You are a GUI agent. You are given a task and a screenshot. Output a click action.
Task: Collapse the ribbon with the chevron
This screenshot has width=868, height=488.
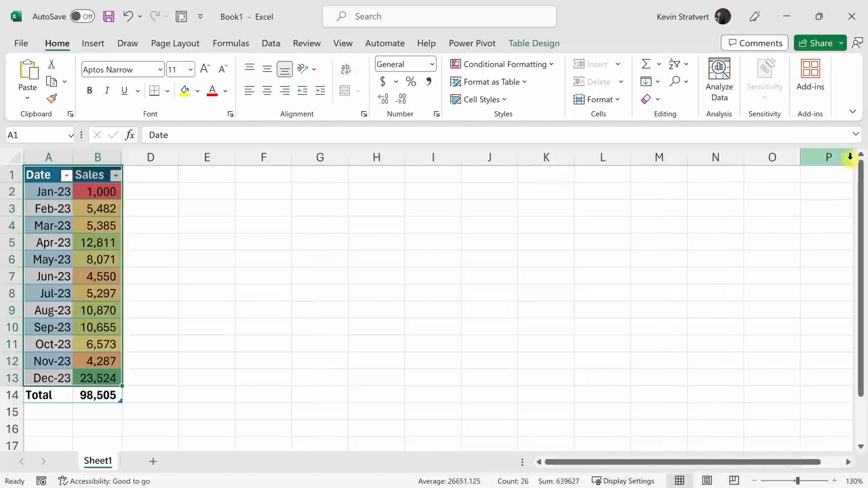pyautogui.click(x=852, y=112)
